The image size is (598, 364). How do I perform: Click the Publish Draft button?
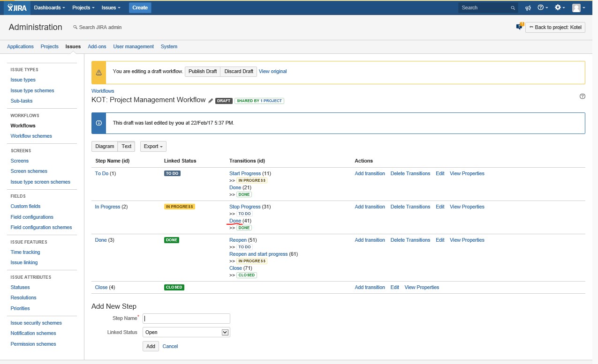click(x=203, y=71)
